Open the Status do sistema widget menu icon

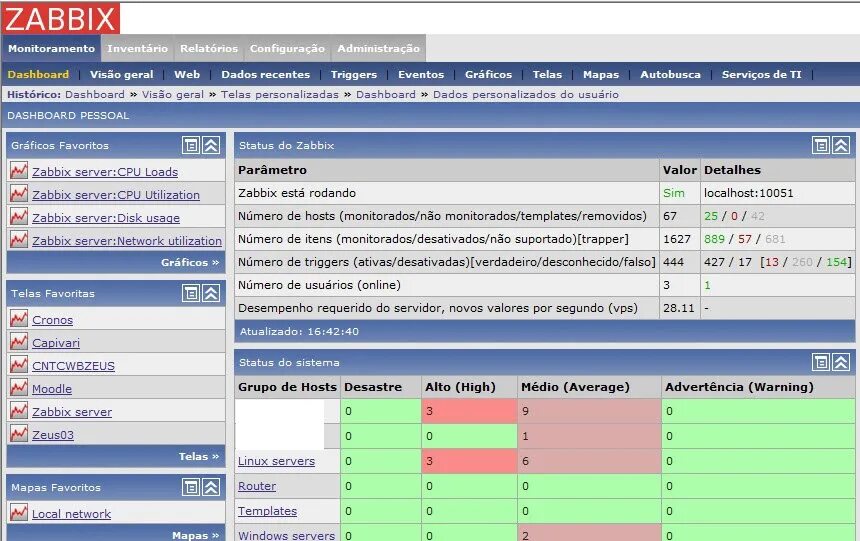click(821, 362)
